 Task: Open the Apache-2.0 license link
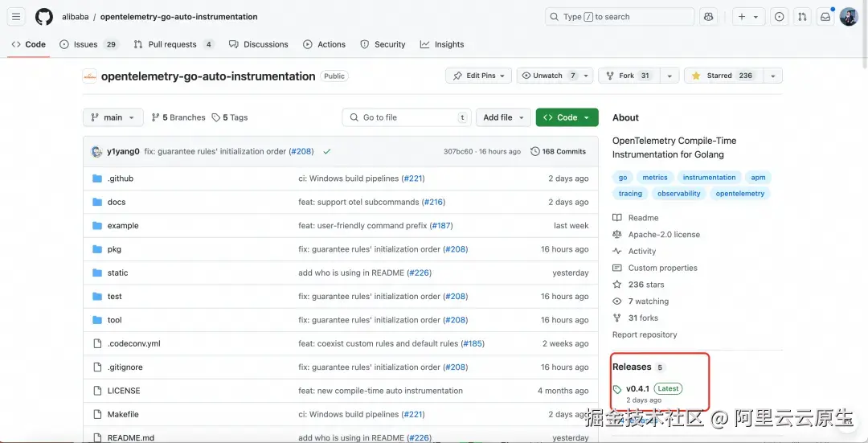click(656, 234)
